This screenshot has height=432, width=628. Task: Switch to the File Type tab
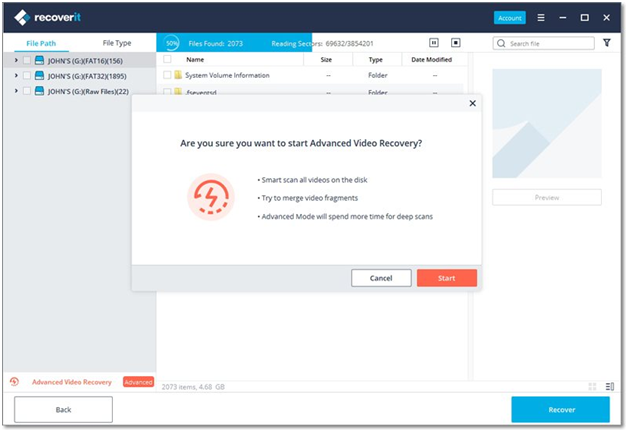coord(117,44)
